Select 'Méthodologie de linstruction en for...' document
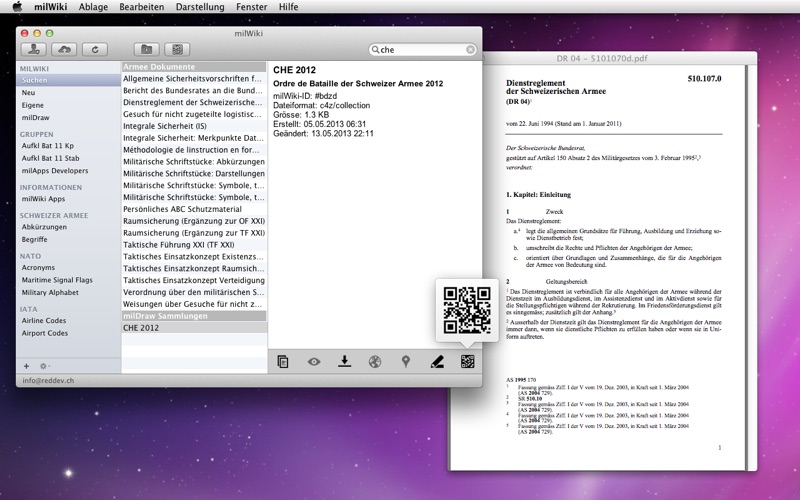 coord(194,149)
